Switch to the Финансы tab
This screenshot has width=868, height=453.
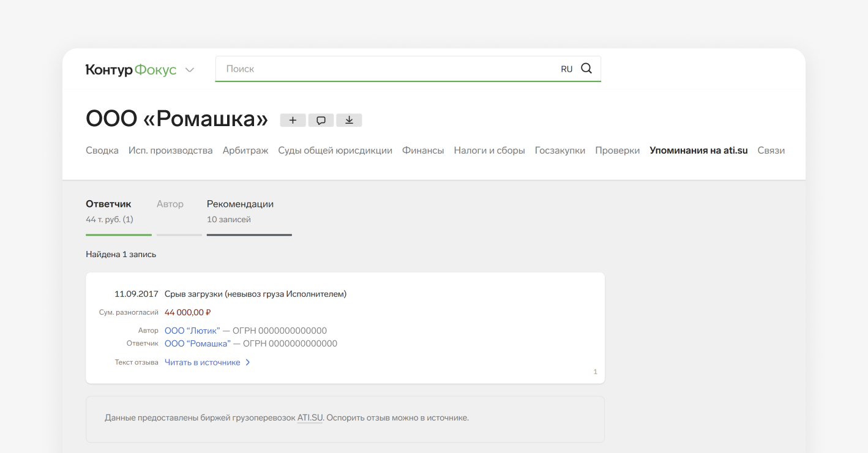tap(423, 151)
